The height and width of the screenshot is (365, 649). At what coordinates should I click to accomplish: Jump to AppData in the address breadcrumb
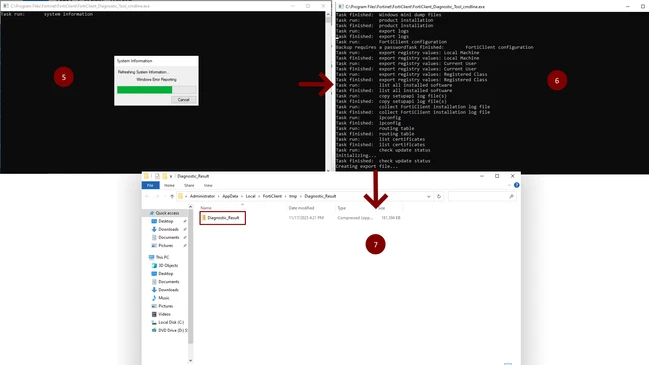pyautogui.click(x=230, y=196)
